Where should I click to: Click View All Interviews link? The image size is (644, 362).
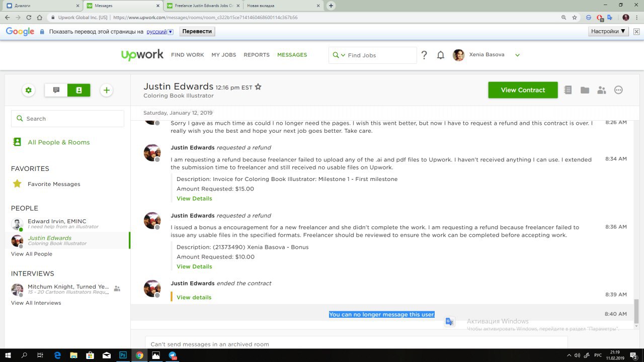point(36,303)
